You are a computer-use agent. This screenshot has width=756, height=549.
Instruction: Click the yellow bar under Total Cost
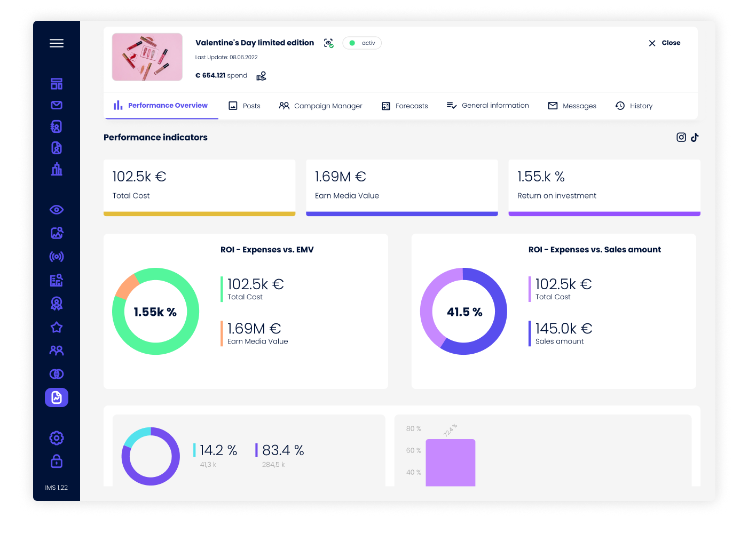pyautogui.click(x=199, y=213)
